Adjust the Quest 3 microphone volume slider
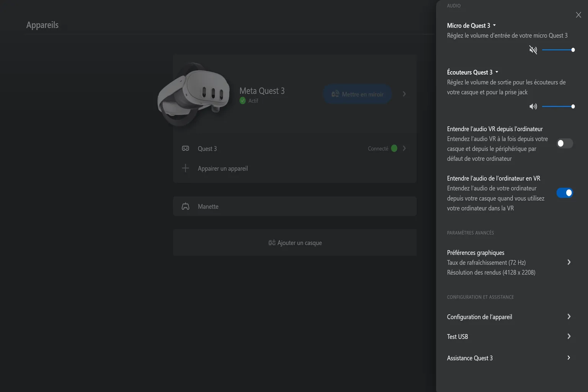The width and height of the screenshot is (588, 392). tap(559, 50)
